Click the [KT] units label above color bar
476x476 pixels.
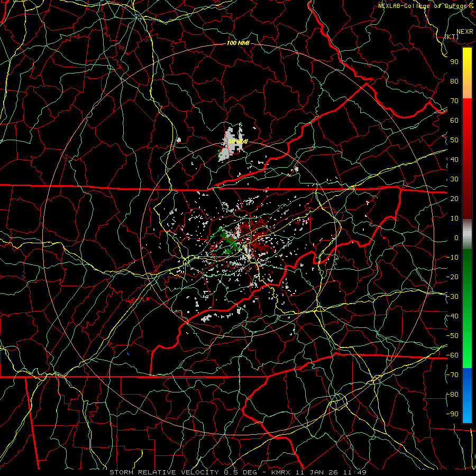pos(452,36)
